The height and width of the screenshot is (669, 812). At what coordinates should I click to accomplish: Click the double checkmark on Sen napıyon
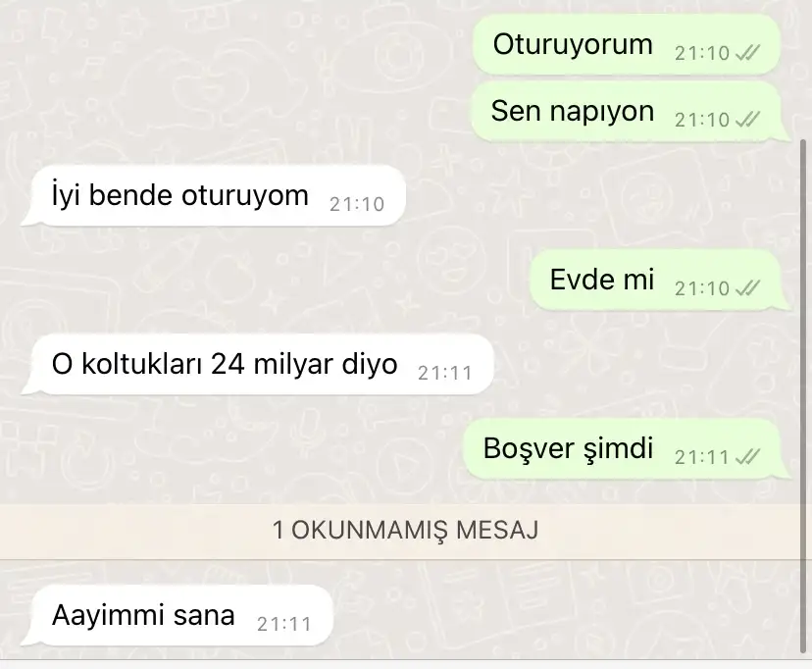[747, 120]
